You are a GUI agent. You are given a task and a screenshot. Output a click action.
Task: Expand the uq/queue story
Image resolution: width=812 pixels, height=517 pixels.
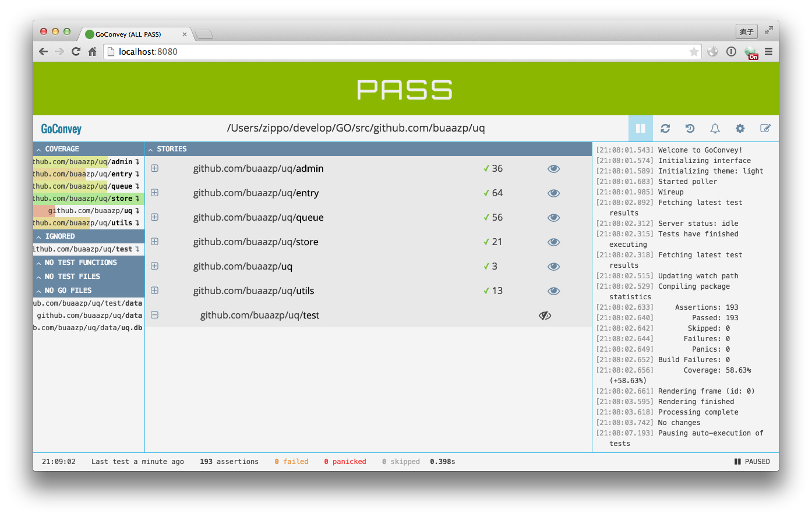coord(155,217)
